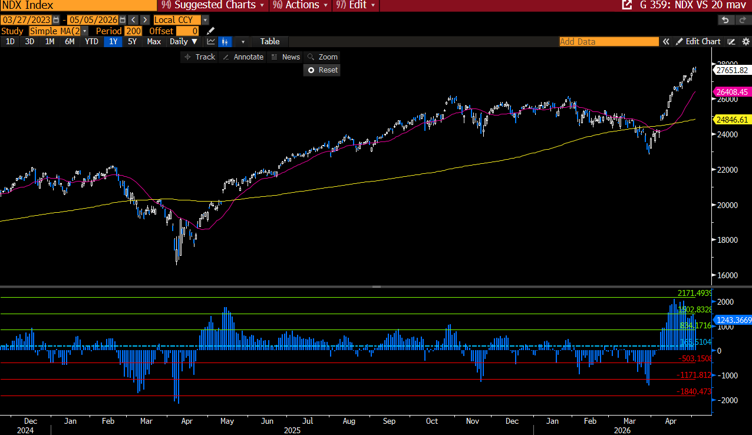Click the Add Data input field

click(x=609, y=42)
